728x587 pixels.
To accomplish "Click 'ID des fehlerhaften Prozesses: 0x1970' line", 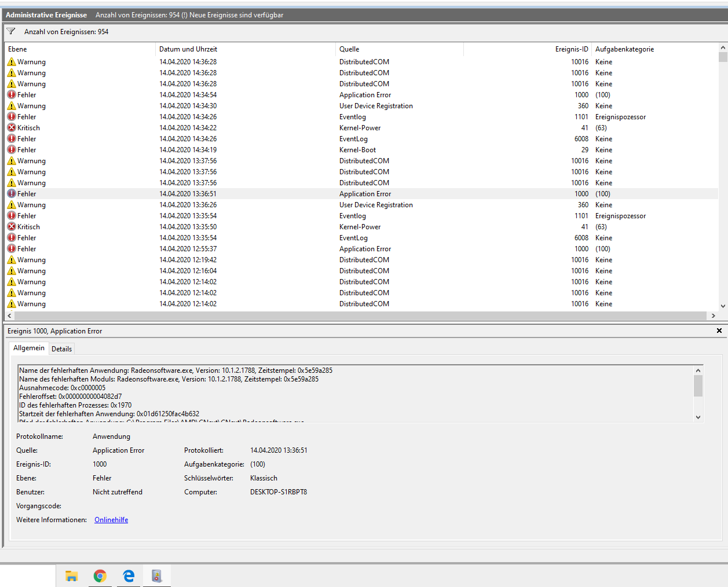I will click(75, 405).
